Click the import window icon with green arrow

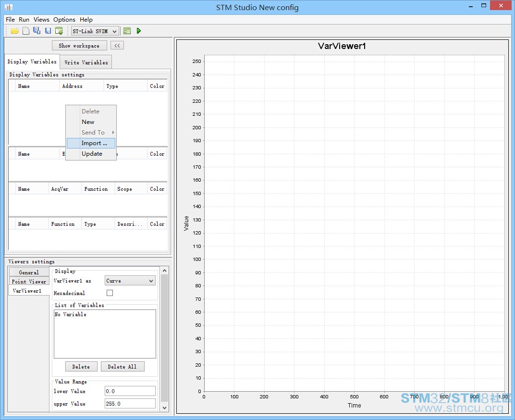point(59,31)
